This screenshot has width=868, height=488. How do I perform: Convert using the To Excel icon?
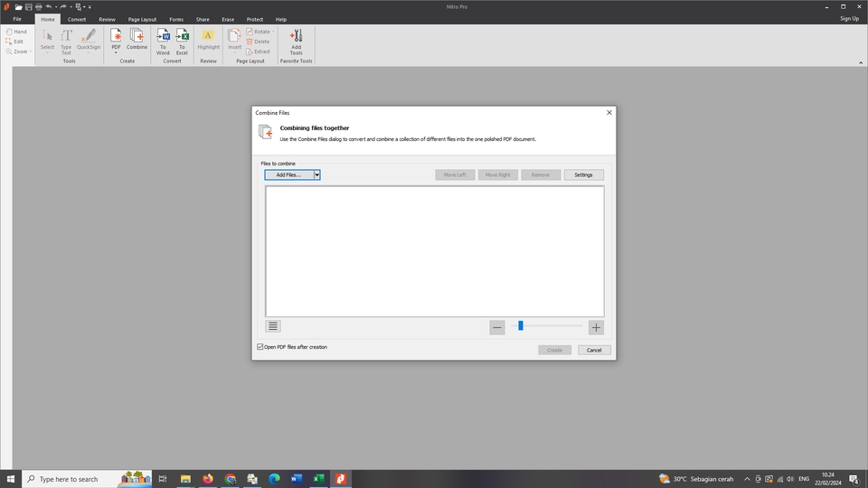[x=182, y=42]
